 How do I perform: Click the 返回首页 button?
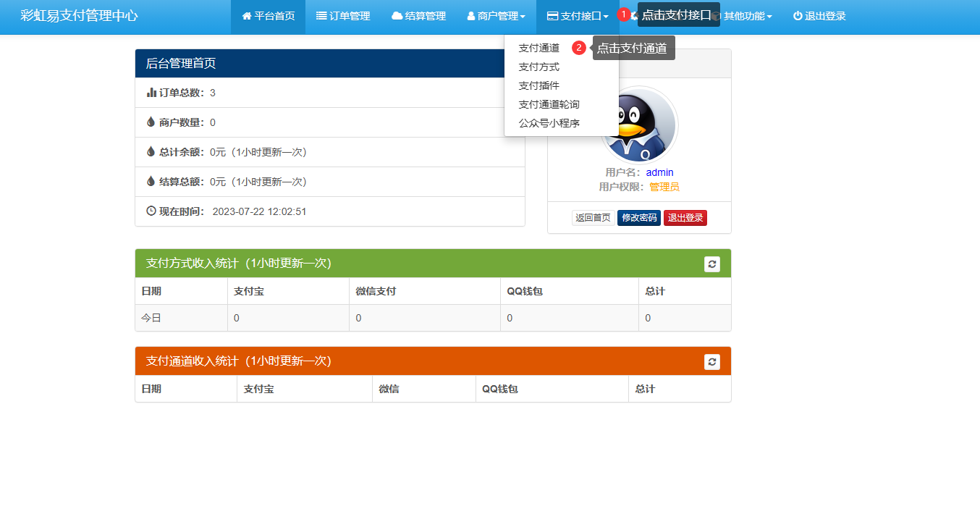coord(593,218)
